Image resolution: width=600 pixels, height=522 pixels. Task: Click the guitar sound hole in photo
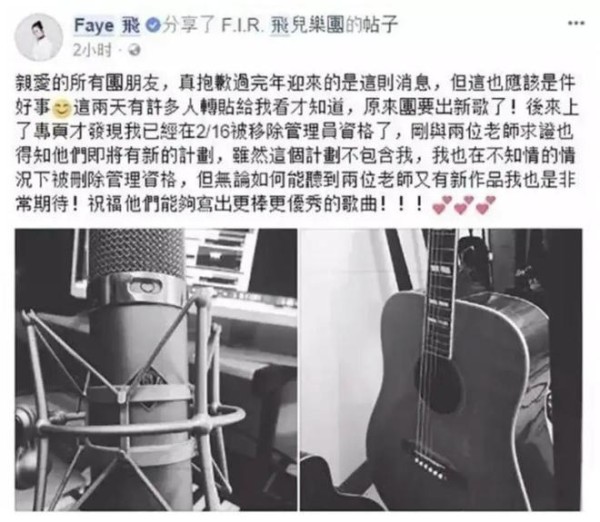[440, 384]
